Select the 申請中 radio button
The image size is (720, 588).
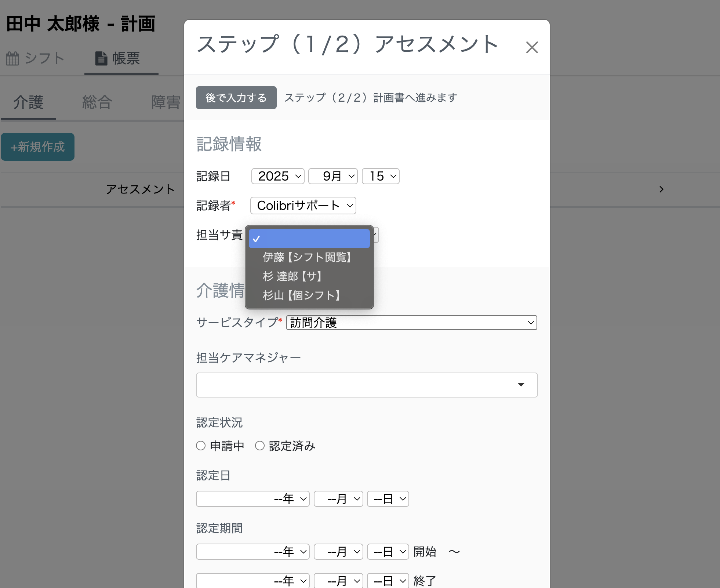pyautogui.click(x=200, y=446)
